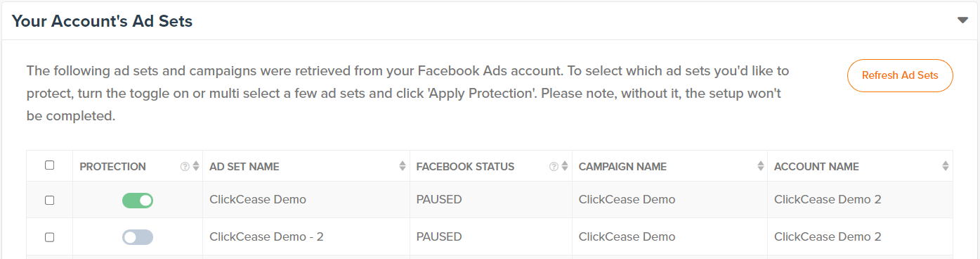Open the Protection column help icon
This screenshot has height=259, width=980.
[x=185, y=167]
